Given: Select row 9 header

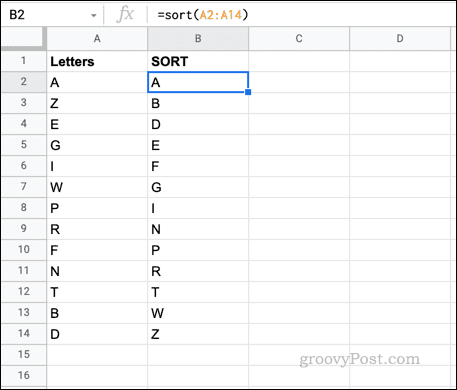Looking at the screenshot, I should pyautogui.click(x=24, y=229).
